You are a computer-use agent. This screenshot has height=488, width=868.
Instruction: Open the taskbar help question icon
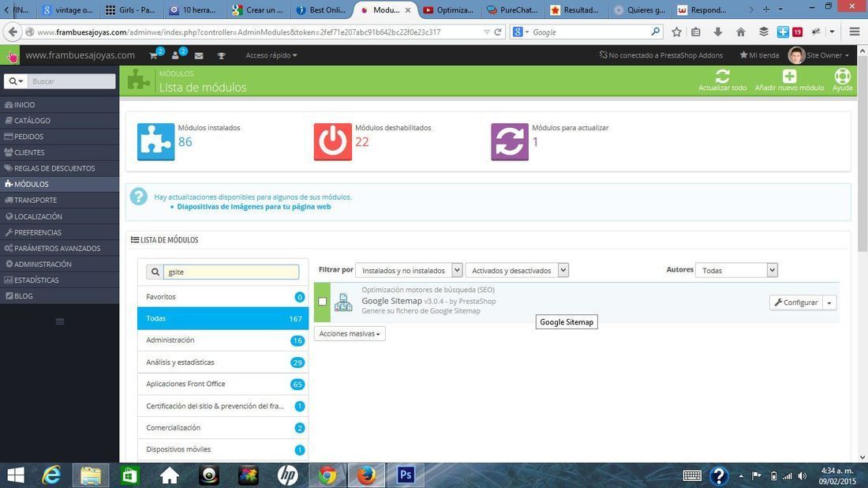pos(719,476)
